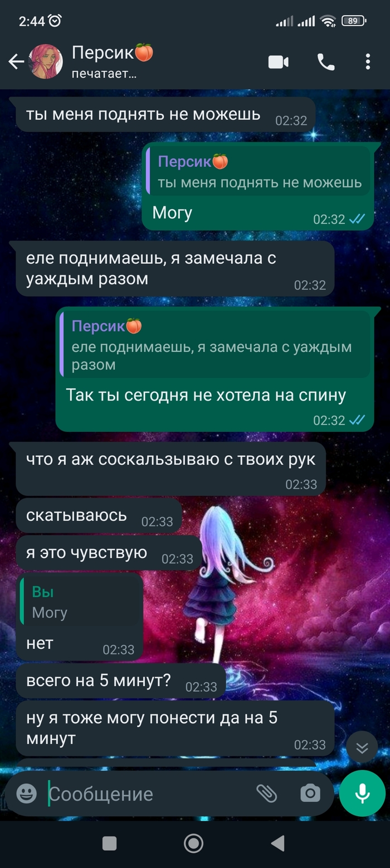Start a voice call via phone icon

(x=326, y=62)
